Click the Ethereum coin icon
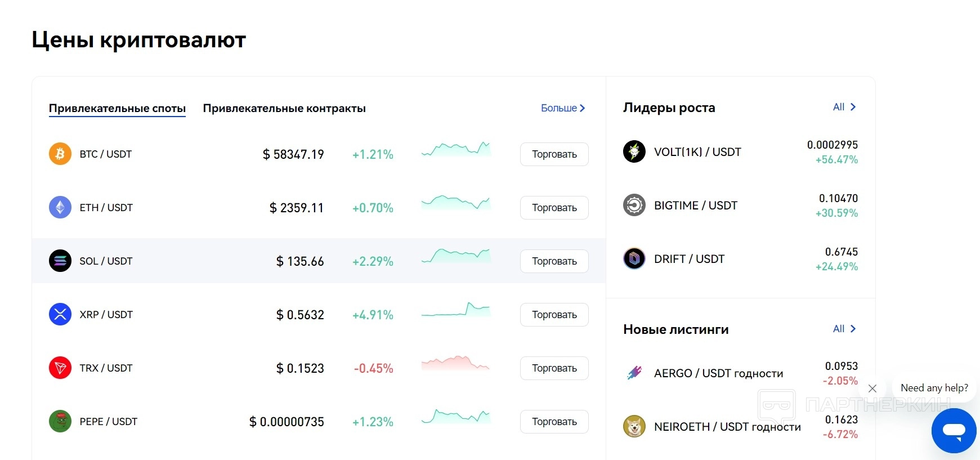Viewport: 980px width, 460px height. (x=60, y=207)
